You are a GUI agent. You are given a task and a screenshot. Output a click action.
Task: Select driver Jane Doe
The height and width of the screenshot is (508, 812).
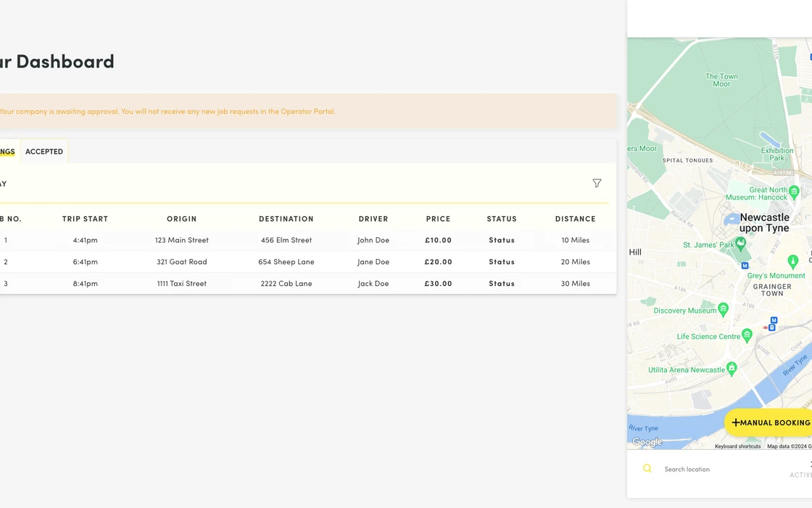pos(373,262)
